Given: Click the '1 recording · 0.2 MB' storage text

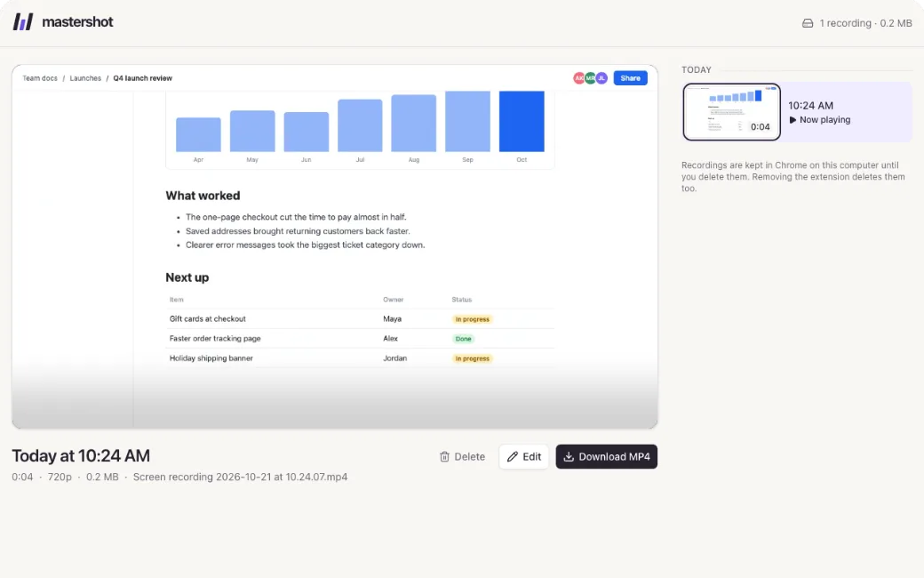Looking at the screenshot, I should pyautogui.click(x=865, y=23).
